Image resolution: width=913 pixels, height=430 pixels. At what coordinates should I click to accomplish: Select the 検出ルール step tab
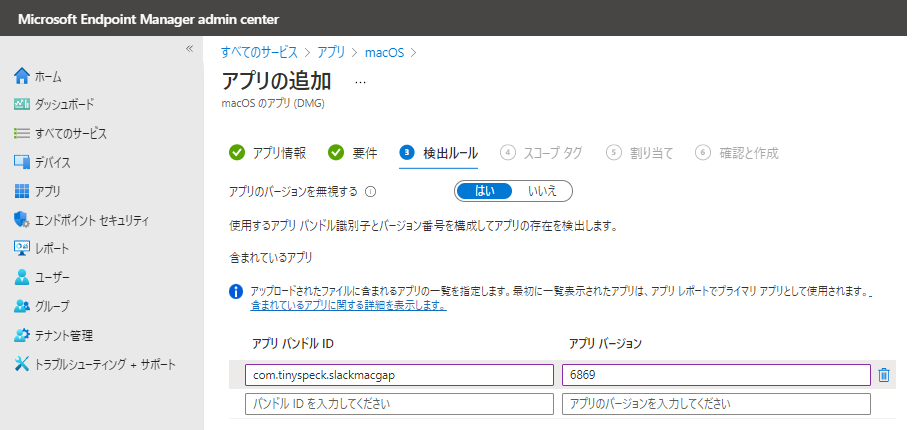[438, 153]
